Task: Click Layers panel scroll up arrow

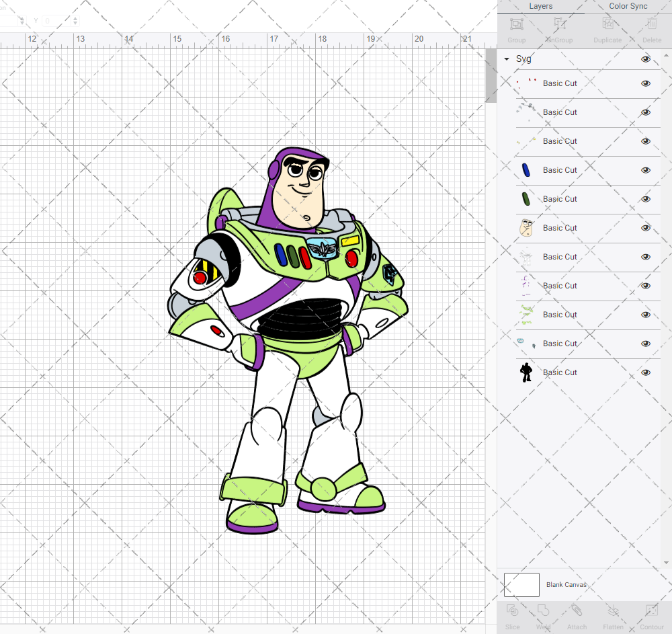Action: pos(666,55)
